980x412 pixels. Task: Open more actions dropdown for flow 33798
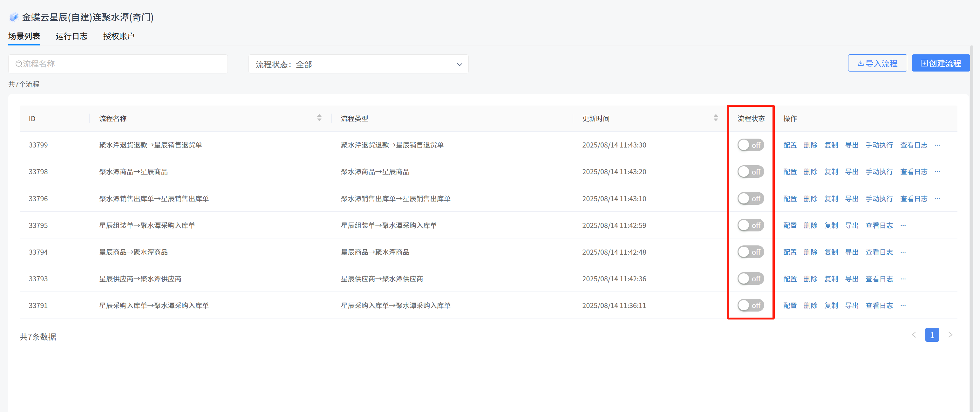tap(937, 172)
